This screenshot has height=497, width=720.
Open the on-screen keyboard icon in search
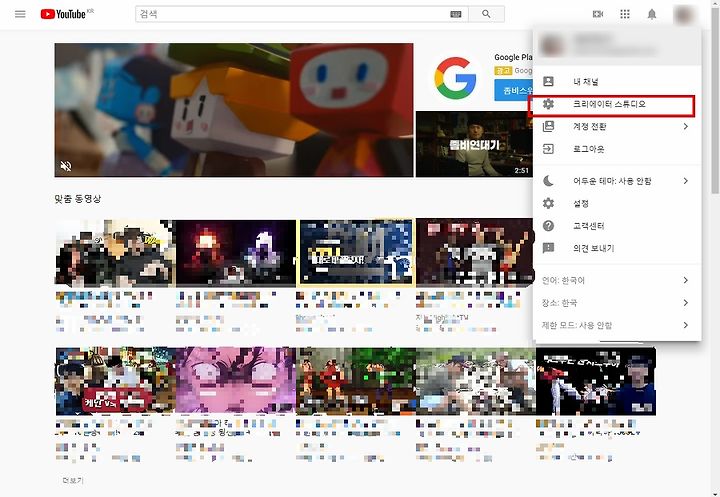456,14
